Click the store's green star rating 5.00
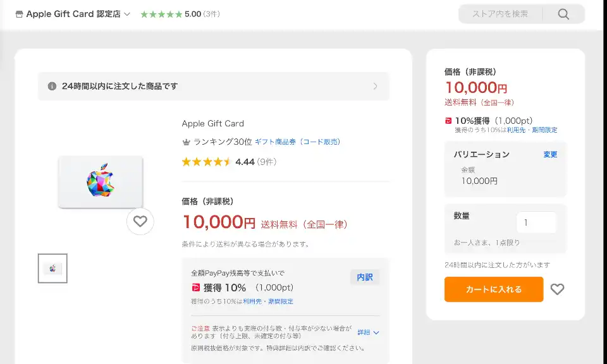 161,14
